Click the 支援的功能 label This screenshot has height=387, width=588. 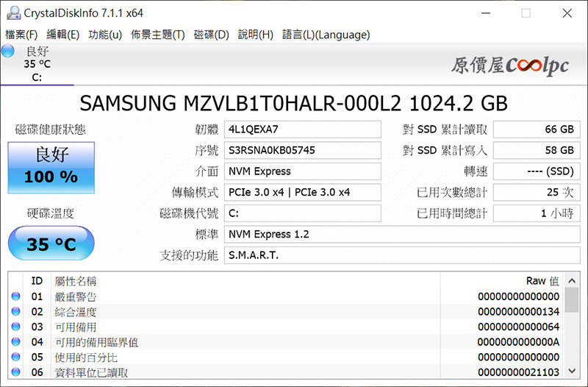[189, 255]
